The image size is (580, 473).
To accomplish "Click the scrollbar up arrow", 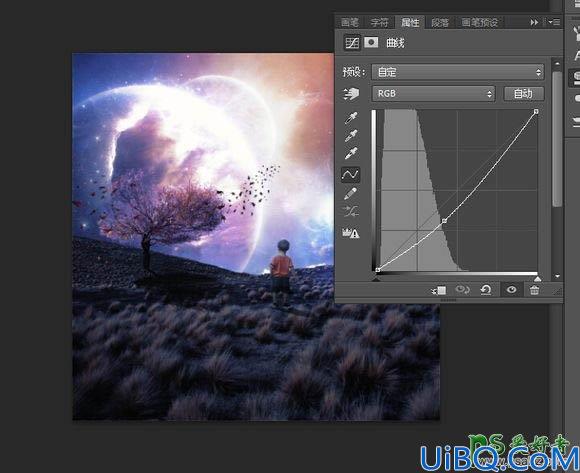I will coord(557,63).
